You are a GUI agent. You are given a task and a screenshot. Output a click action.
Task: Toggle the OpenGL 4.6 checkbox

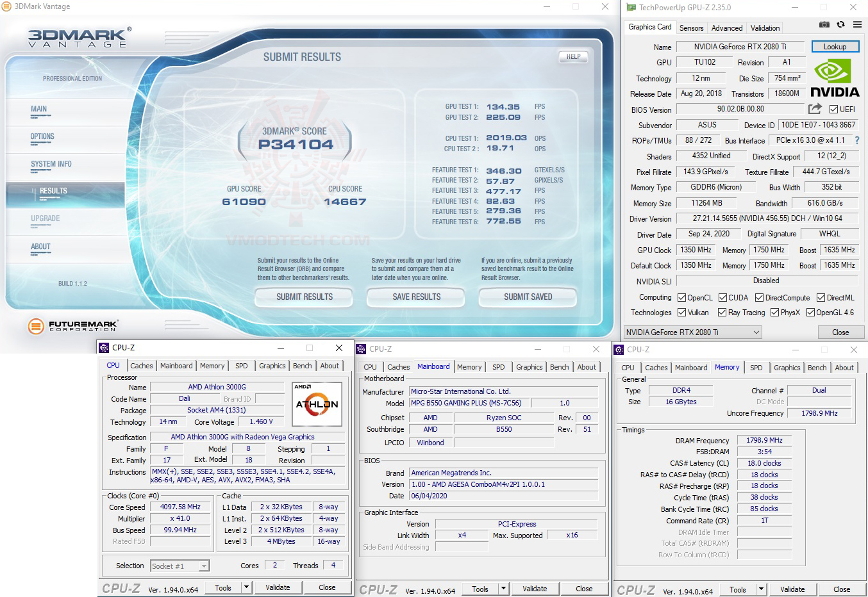811,313
